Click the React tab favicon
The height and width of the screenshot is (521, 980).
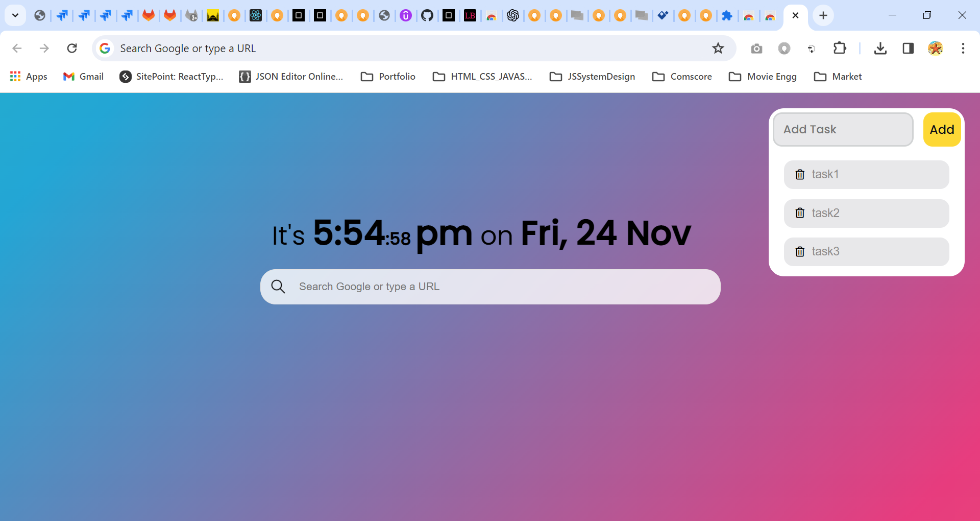pyautogui.click(x=256, y=15)
